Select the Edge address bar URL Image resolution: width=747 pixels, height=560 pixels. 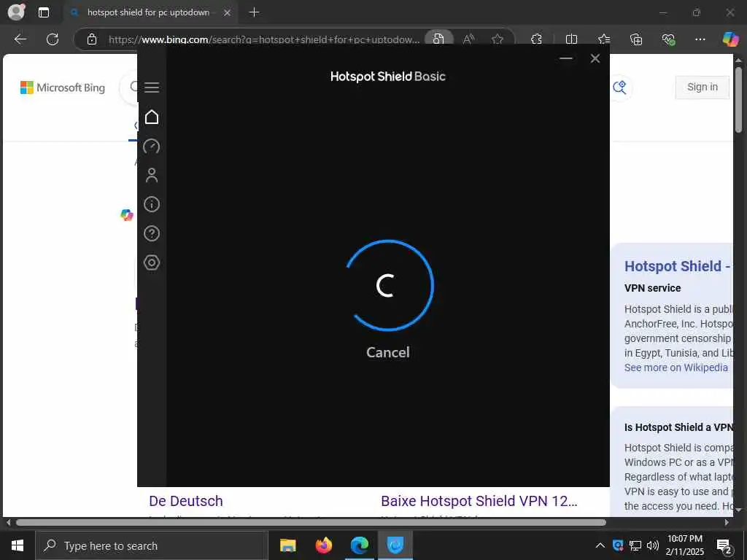264,39
